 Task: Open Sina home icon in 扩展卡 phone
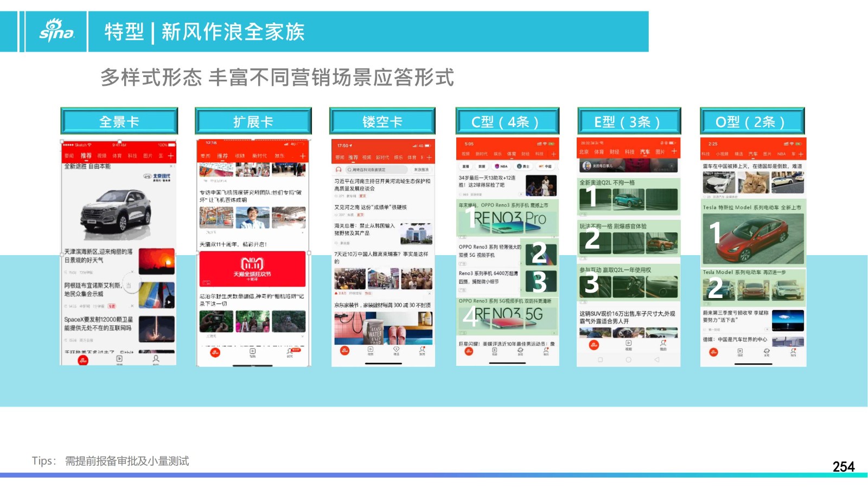point(215,352)
